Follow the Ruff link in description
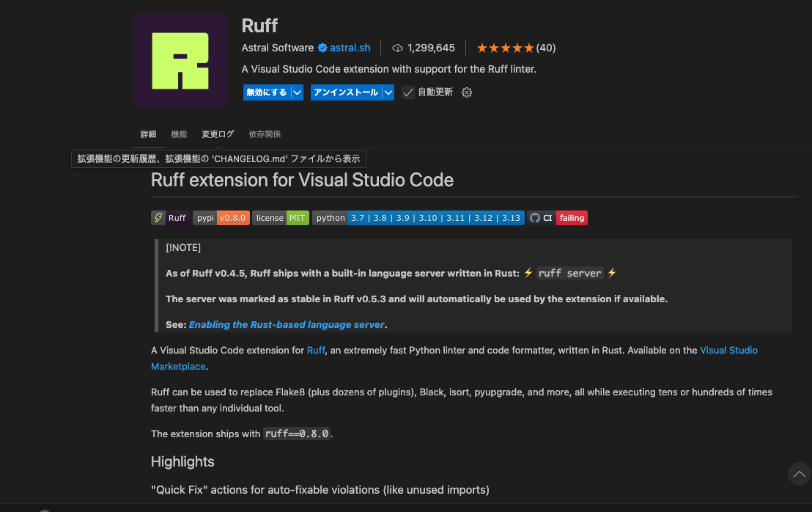812x512 pixels. (316, 351)
